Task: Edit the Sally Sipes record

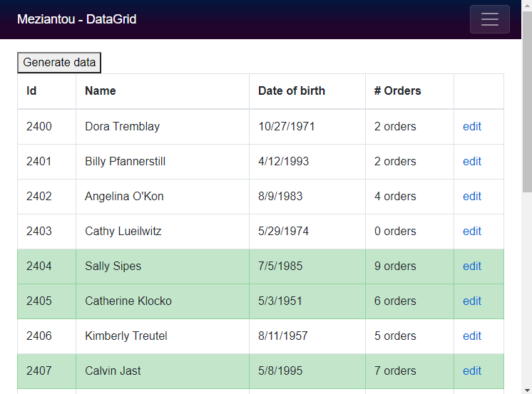Action: click(471, 266)
